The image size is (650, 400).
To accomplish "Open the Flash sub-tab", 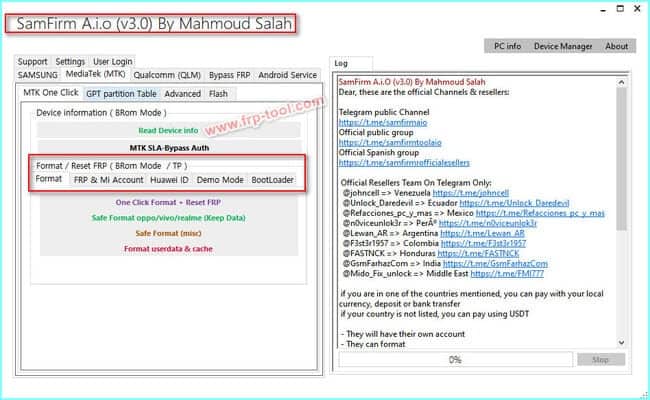I will 218,94.
